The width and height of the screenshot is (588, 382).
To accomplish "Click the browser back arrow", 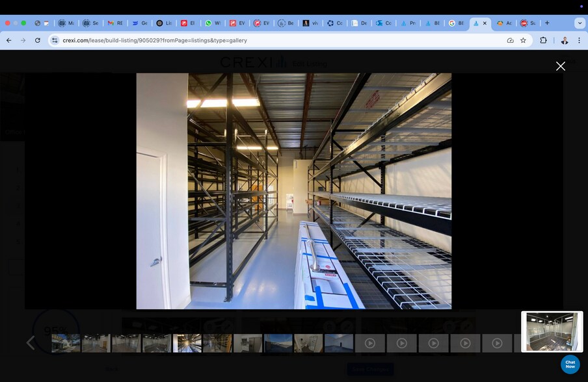I will 9,40.
